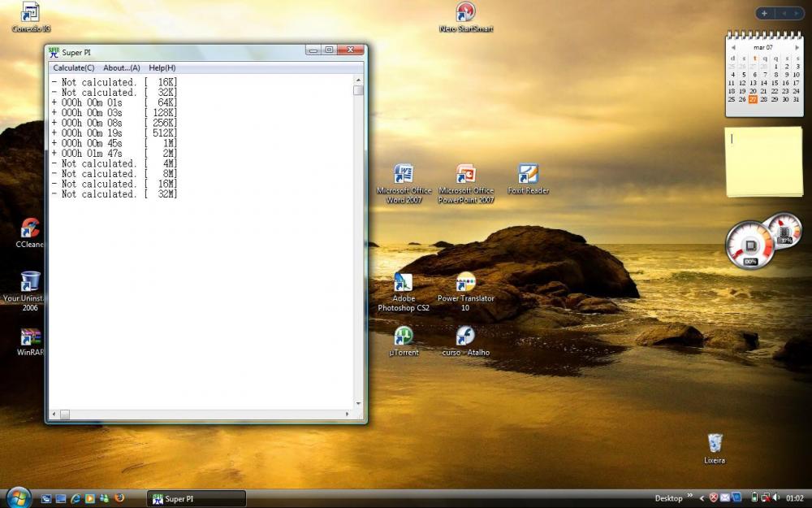Select the Microsoft Office PowerPoint 2007 icon

(465, 175)
